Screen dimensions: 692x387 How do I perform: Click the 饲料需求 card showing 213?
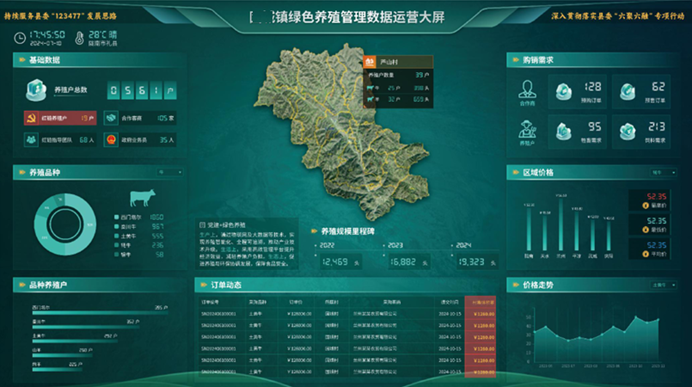pos(641,132)
